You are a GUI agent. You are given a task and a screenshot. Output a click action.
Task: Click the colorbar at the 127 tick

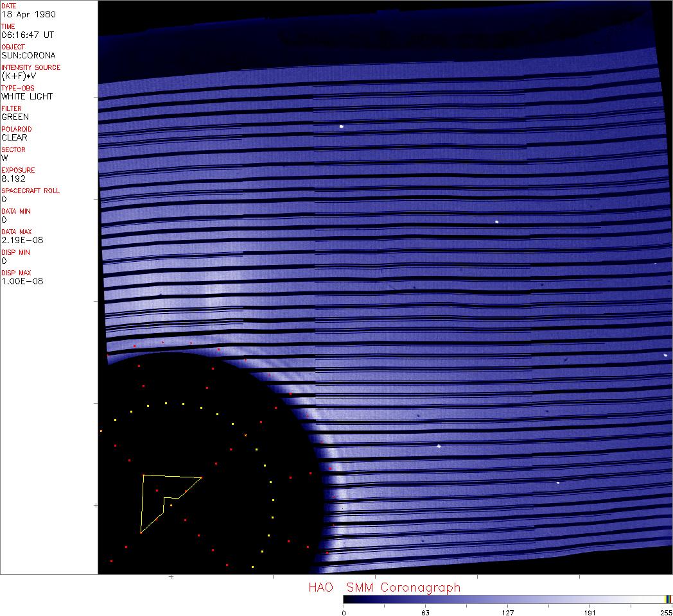click(507, 599)
